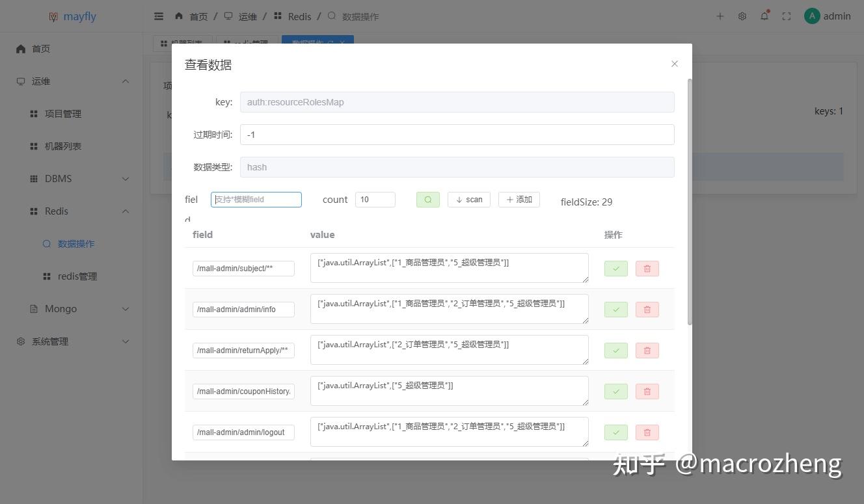Open the admin avatar menu
The width and height of the screenshot is (864, 504).
pyautogui.click(x=812, y=16)
